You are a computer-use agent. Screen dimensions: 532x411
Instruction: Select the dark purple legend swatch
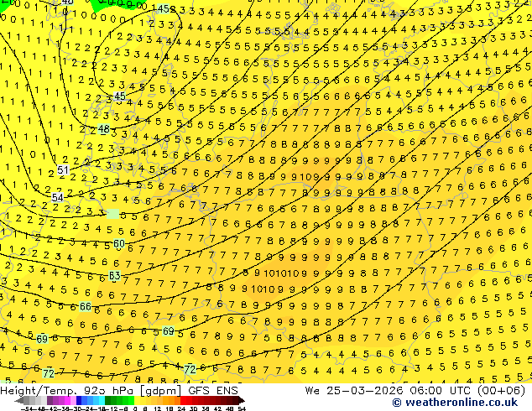[50, 401]
